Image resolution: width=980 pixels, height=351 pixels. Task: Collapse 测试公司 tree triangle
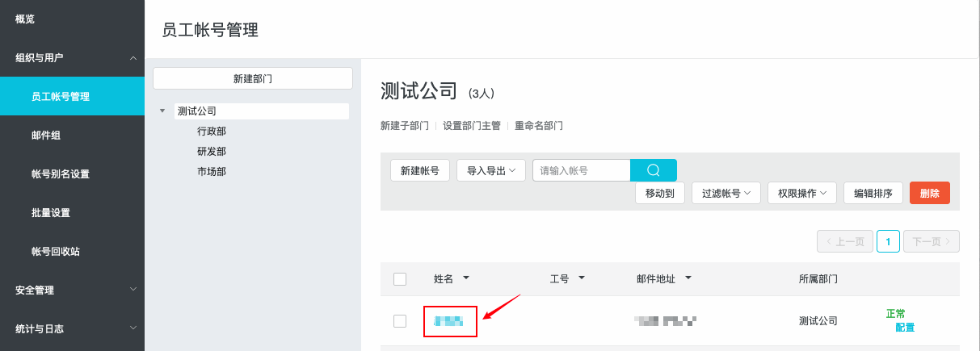point(163,111)
